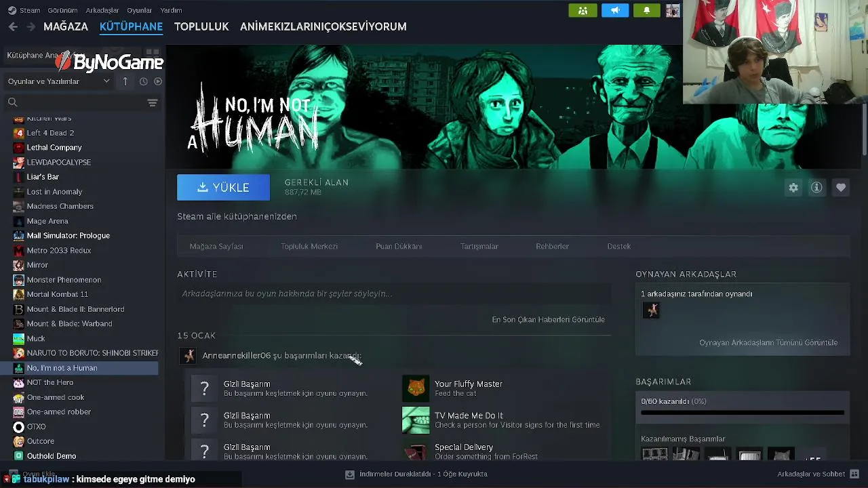Click Oynayan Arkadaşların Tümünü Görüntüle
Image resolution: width=868 pixels, height=488 pixels.
click(x=768, y=342)
